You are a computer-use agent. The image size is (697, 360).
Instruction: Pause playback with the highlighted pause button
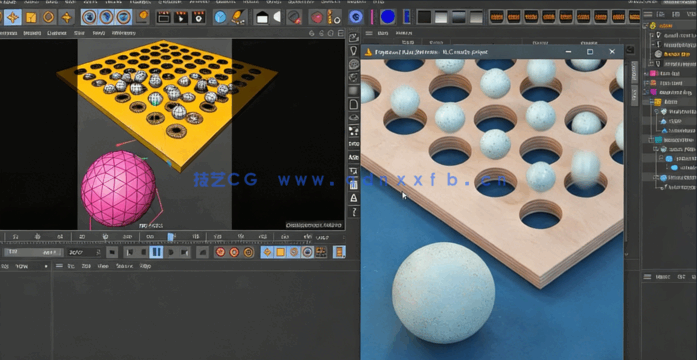(x=156, y=252)
